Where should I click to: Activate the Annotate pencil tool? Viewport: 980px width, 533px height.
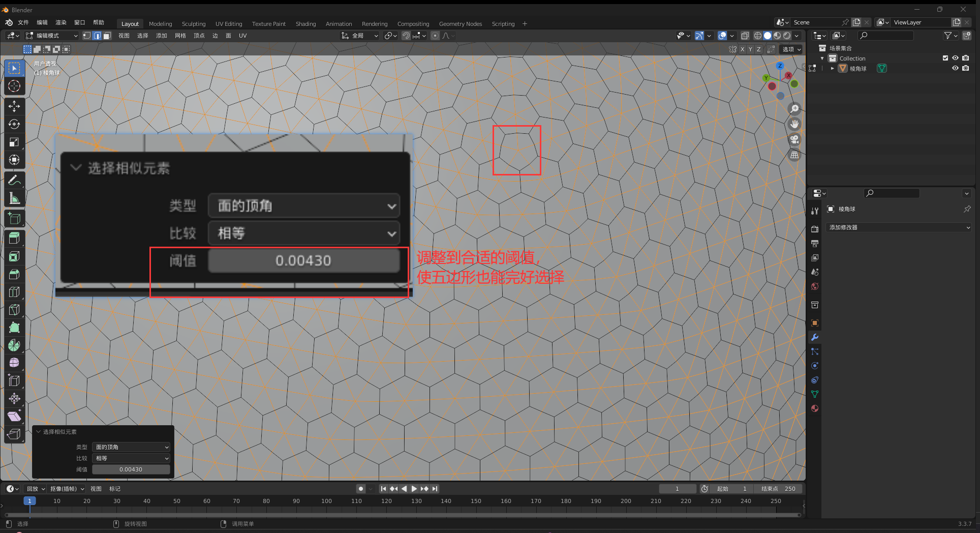click(14, 180)
